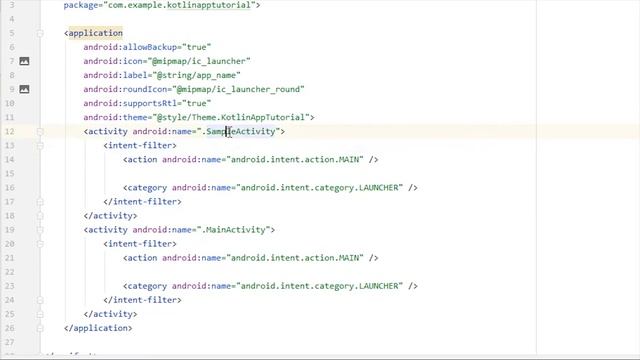640x360 pixels.
Task: Click the closing activity tag on line 25
Action: coord(110,314)
